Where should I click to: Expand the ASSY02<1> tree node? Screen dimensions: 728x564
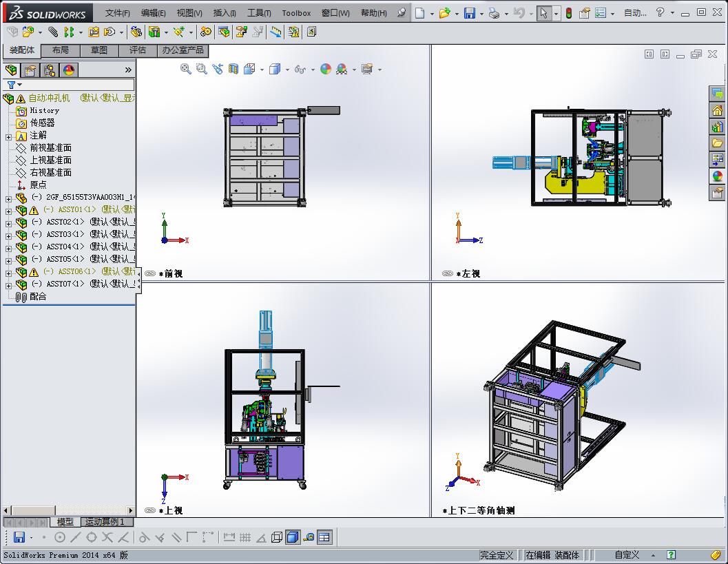point(8,223)
